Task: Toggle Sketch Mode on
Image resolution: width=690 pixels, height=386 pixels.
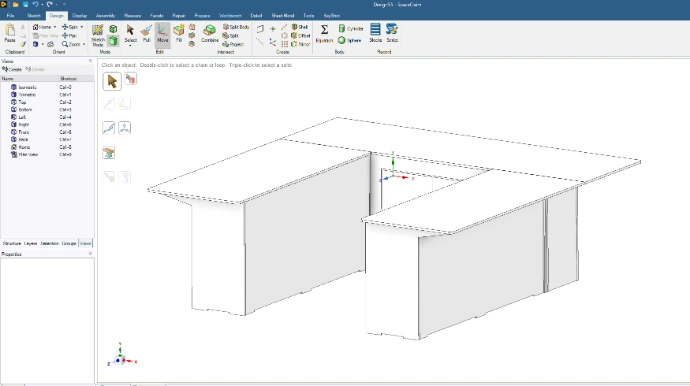Action: [x=97, y=35]
